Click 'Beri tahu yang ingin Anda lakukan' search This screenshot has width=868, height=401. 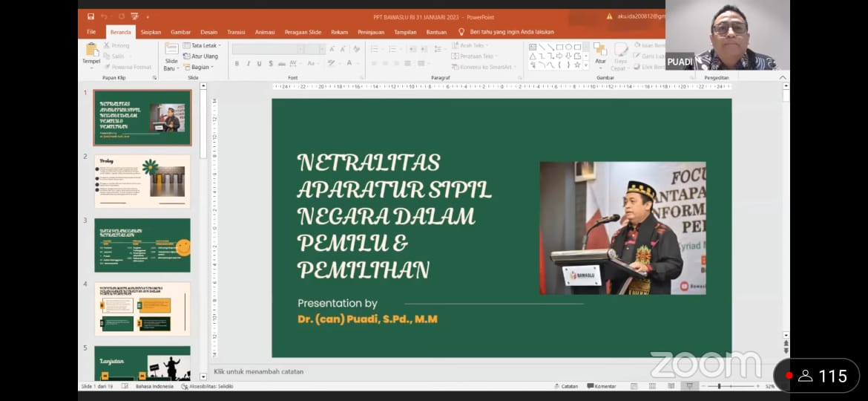coord(511,32)
